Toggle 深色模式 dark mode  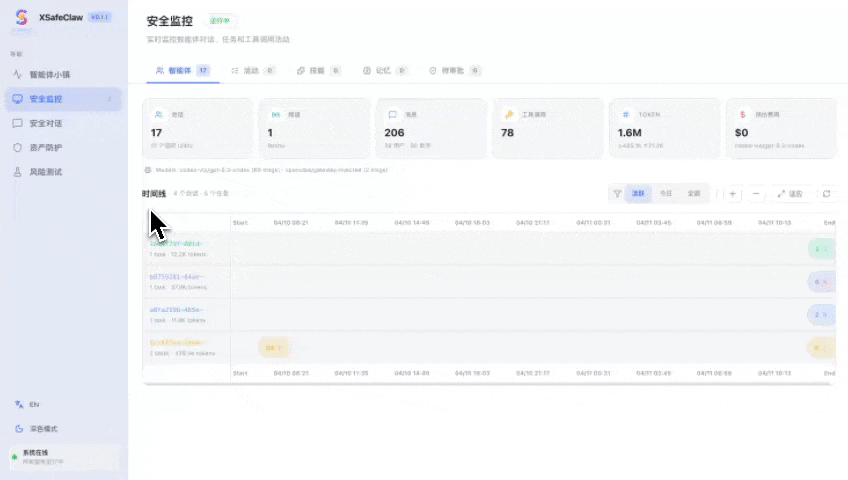[43, 429]
